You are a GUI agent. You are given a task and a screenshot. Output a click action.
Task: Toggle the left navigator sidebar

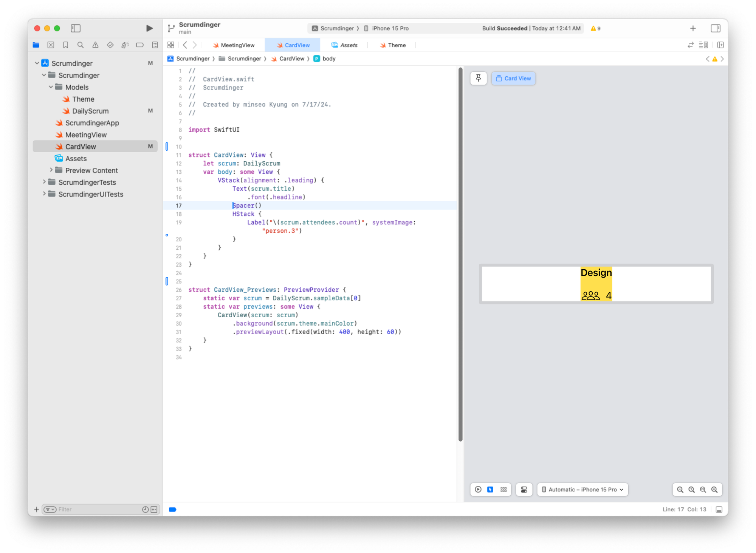76,28
